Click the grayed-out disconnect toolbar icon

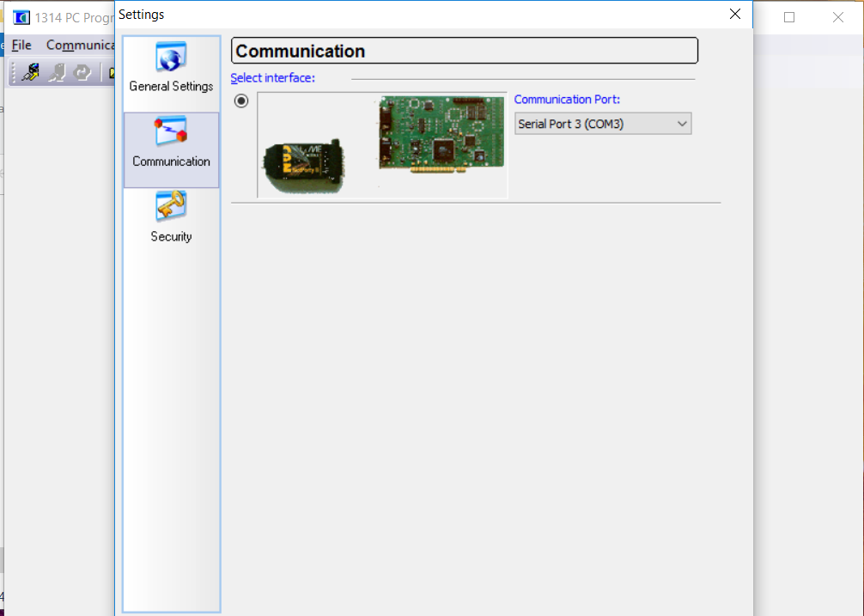pos(58,73)
